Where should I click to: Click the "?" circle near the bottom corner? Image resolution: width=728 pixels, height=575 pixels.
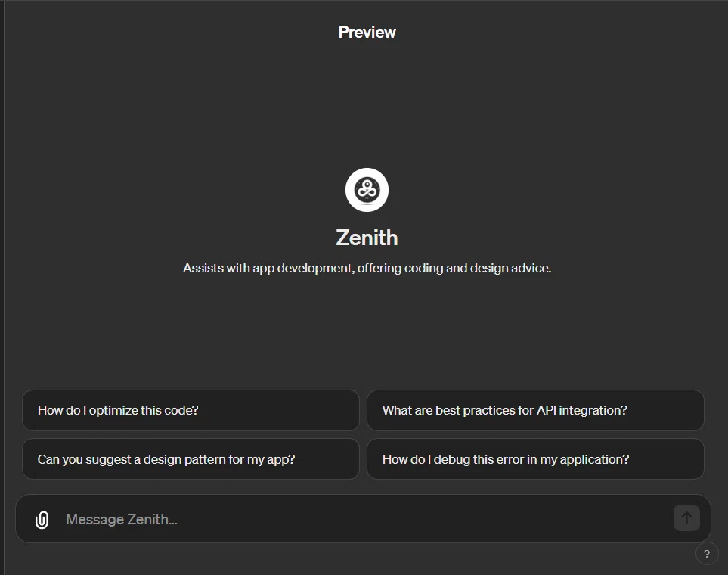[x=707, y=554]
